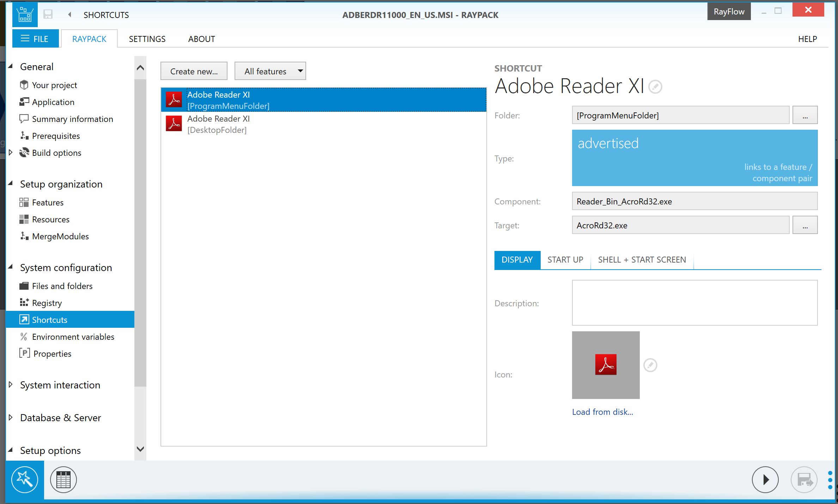Click the sidebar scroll down arrow
The width and height of the screenshot is (838, 504).
(140, 449)
